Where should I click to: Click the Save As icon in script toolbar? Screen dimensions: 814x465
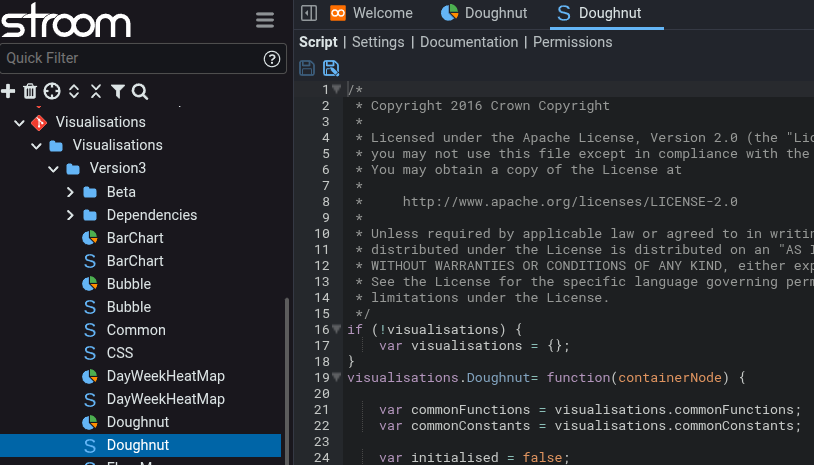click(x=331, y=68)
